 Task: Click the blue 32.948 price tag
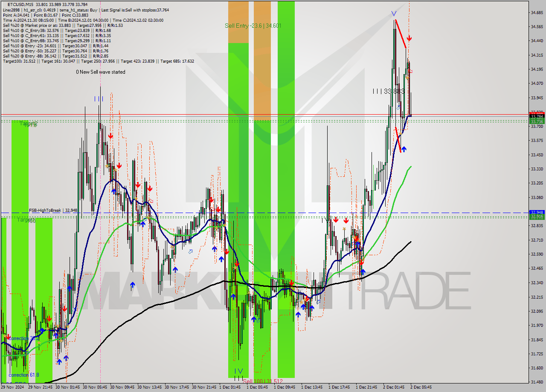(x=537, y=212)
